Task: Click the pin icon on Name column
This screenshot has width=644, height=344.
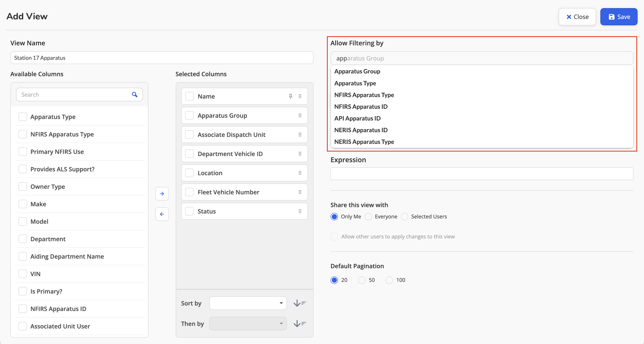Action: 290,96
